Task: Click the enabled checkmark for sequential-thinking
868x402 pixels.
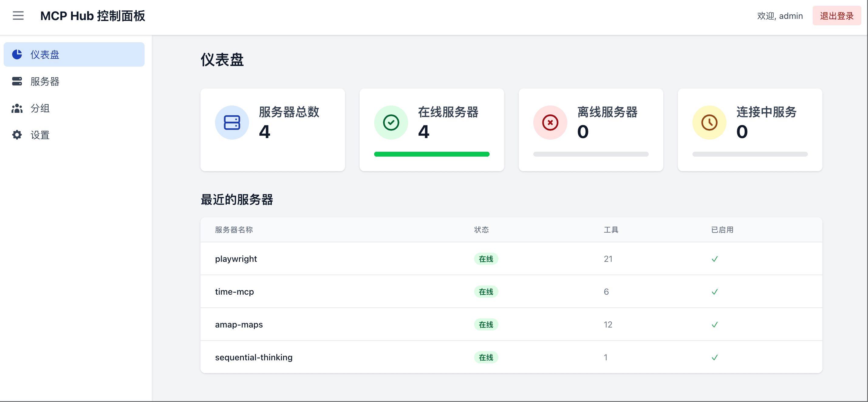Action: 714,358
